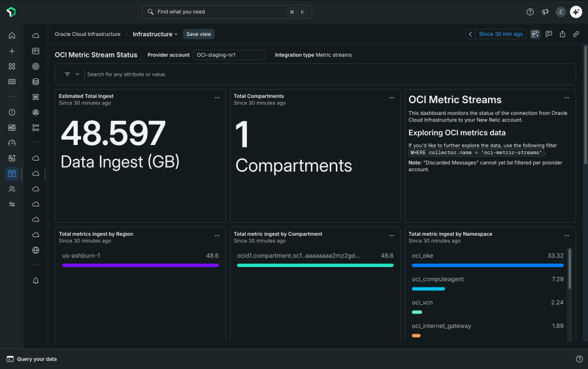Expand the filter options chevron
The width and height of the screenshot is (588, 369).
coord(77,74)
